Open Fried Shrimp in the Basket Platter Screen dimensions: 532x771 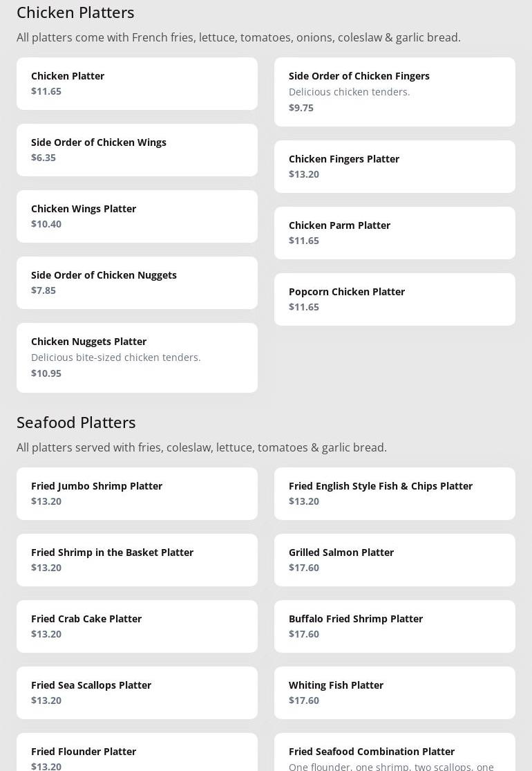(137, 560)
